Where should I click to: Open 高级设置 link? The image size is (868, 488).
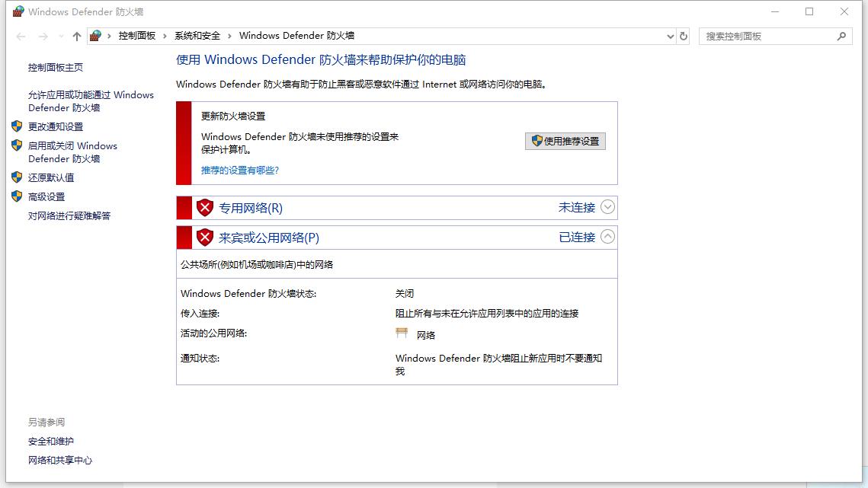point(46,197)
